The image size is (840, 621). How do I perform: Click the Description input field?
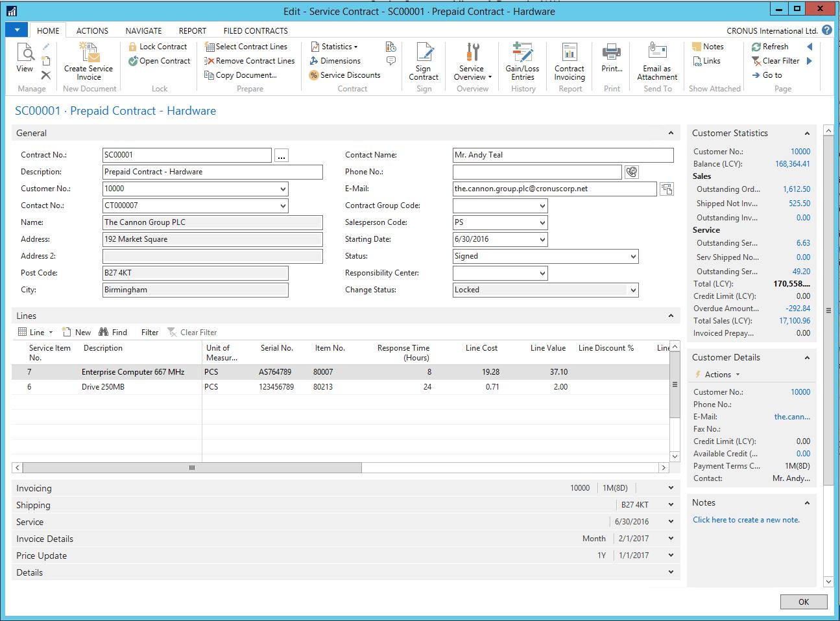click(x=212, y=172)
